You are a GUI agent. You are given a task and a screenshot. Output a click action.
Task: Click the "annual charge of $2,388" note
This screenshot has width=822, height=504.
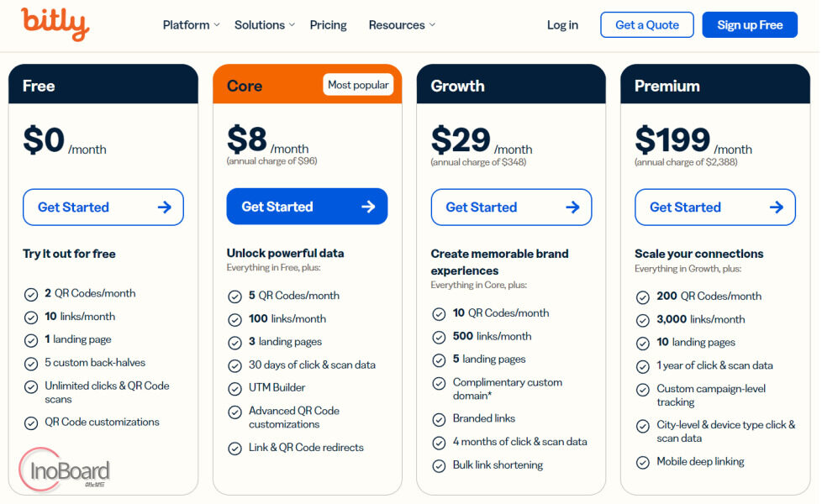point(686,162)
